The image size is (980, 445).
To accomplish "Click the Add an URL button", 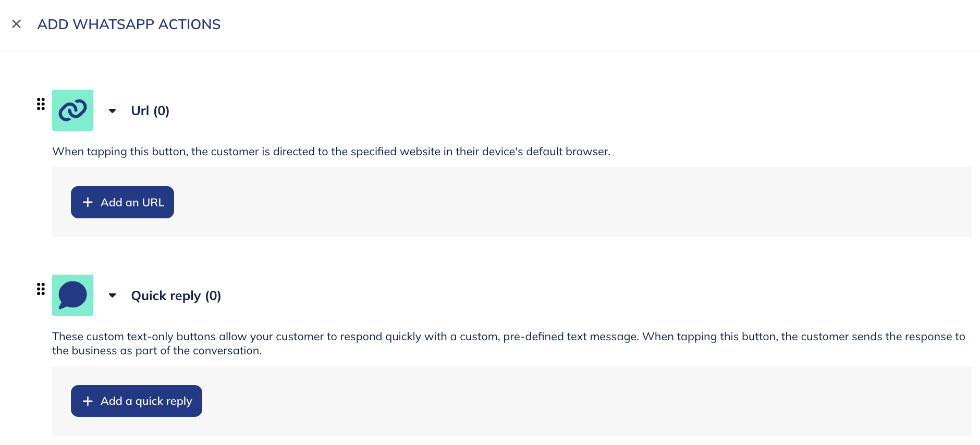I will point(122,202).
